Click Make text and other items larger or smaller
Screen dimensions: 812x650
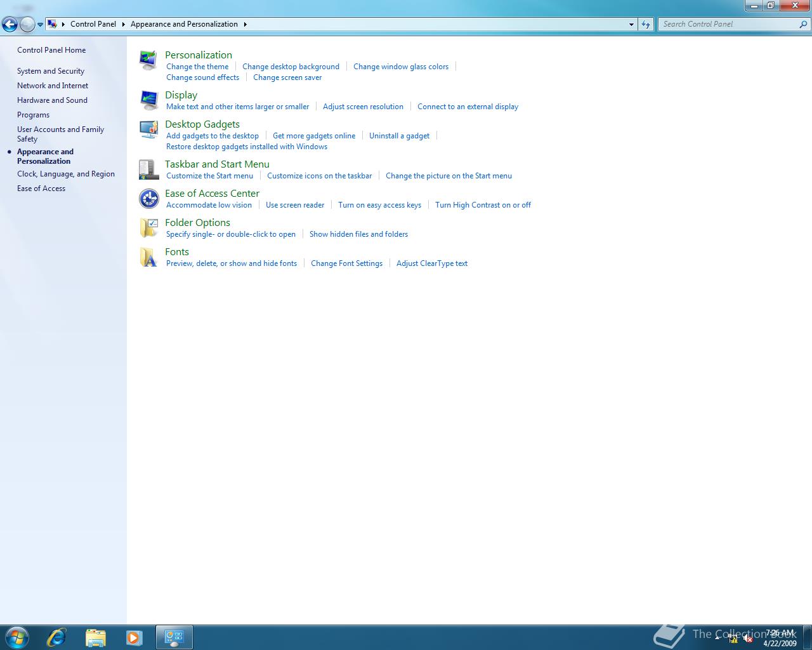tap(238, 107)
